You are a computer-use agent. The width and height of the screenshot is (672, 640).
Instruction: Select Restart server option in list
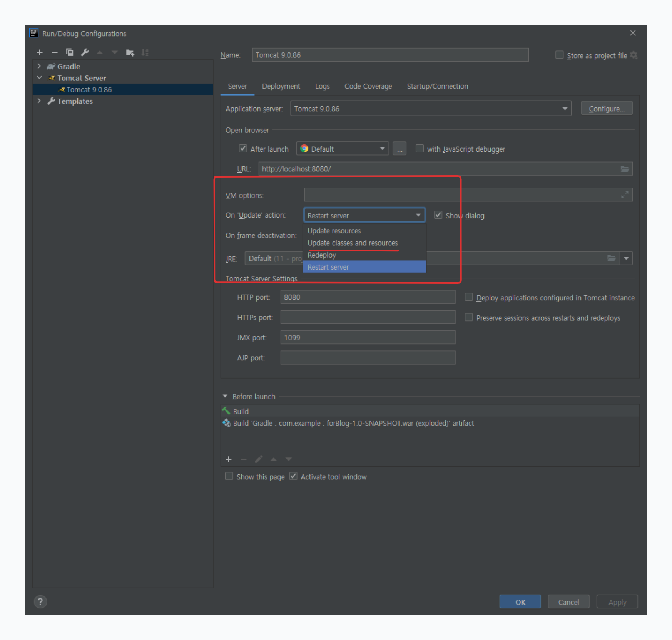[x=364, y=267]
